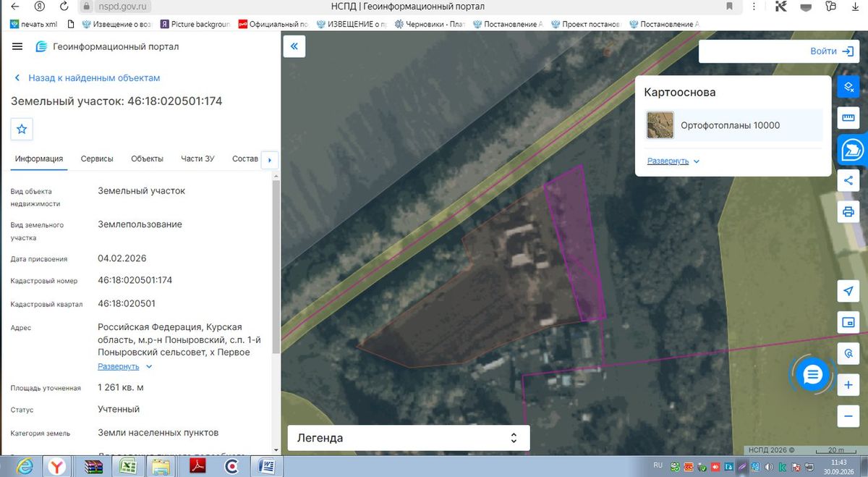This screenshot has height=477, width=868.
Task: Select the ruler measurement tool
Action: pos(848,118)
